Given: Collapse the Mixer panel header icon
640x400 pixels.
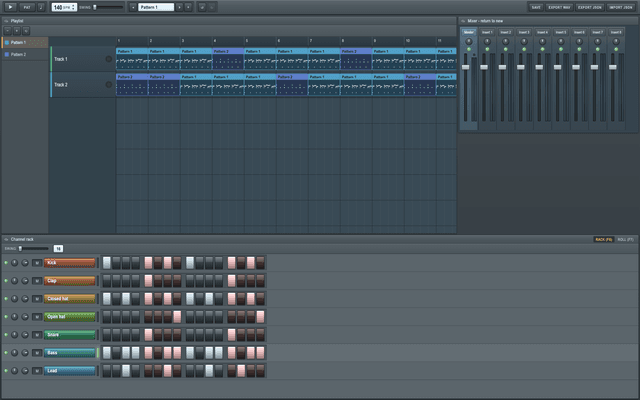Looking at the screenshot, I should (x=463, y=21).
